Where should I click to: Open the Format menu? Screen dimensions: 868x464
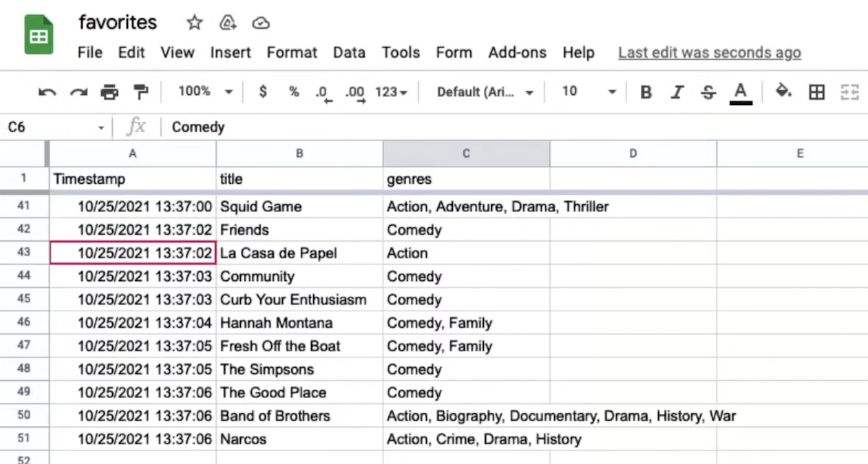coord(292,53)
